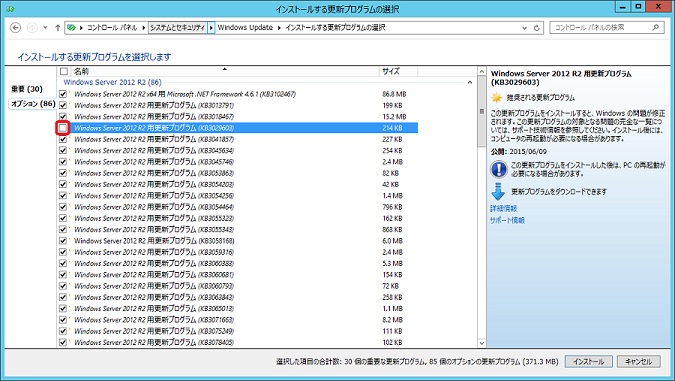This screenshot has height=381, width=675.
Task: Uncheck the KB3053863 update checkbox
Action: pos(63,173)
